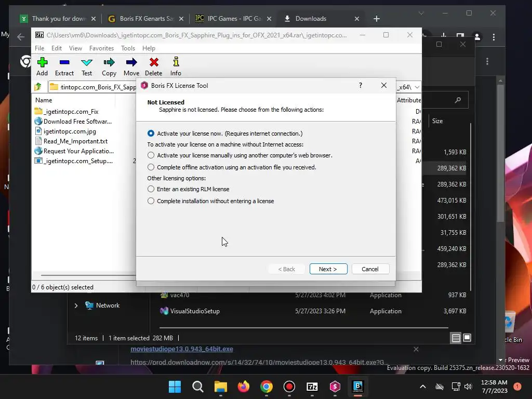Image resolution: width=532 pixels, height=399 pixels.
Task: Click the Test icon in 7-Zip toolbar
Action: [x=87, y=62]
